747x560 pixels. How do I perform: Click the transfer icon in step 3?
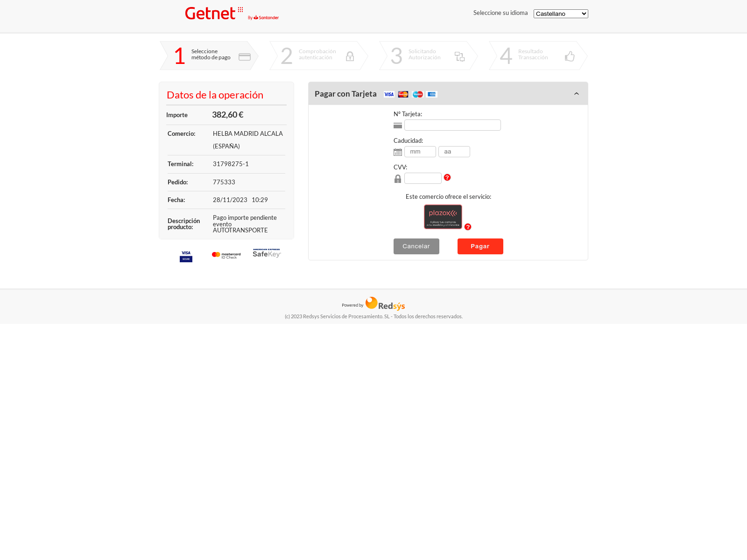point(460,56)
